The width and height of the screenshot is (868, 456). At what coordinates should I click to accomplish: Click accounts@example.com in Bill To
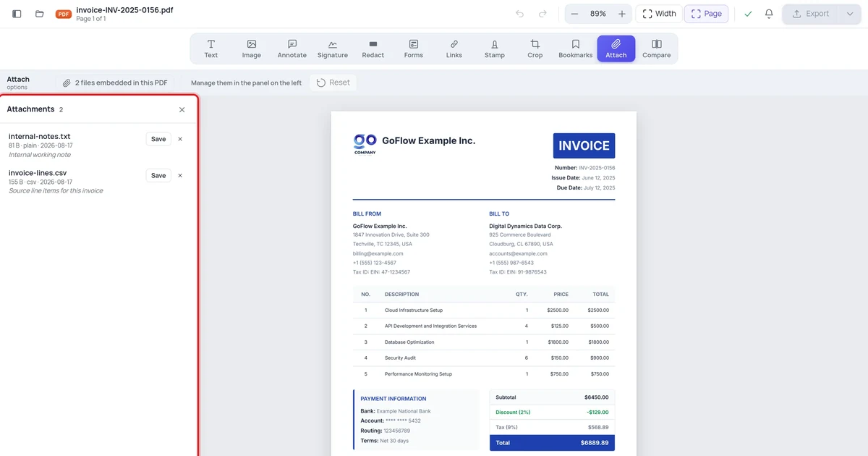point(518,253)
